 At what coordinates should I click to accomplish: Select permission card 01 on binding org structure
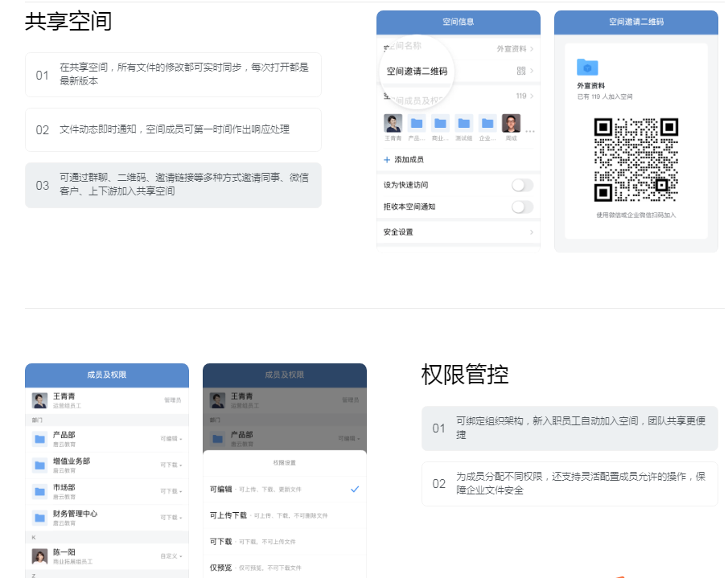click(x=570, y=428)
